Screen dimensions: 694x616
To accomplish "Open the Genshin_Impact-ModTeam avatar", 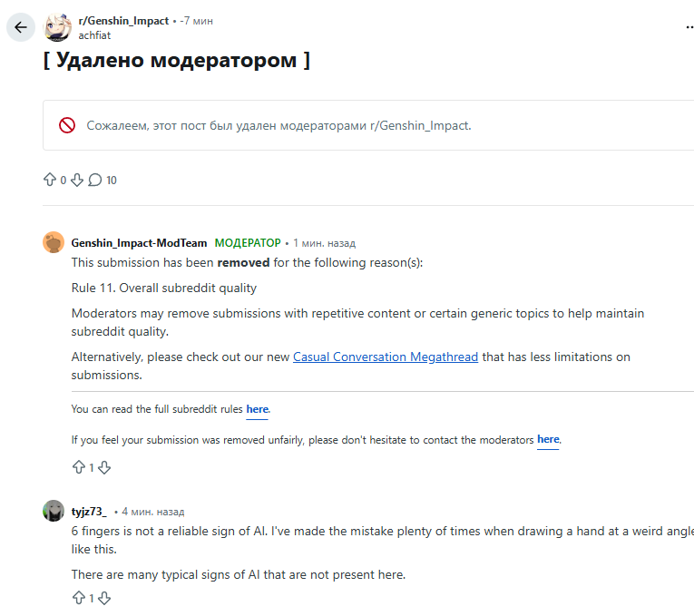I will pyautogui.click(x=54, y=242).
